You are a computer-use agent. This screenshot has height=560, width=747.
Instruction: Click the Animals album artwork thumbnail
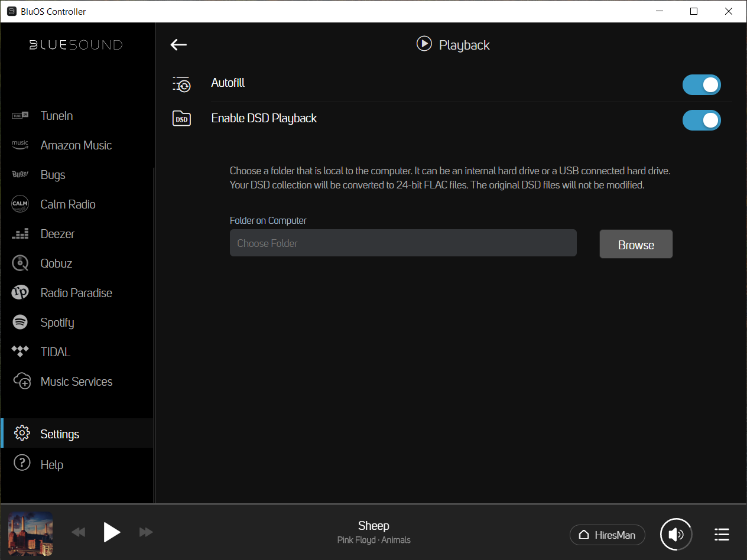tap(30, 533)
